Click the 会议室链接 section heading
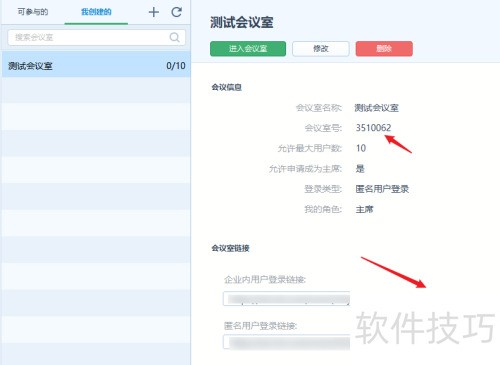Image resolution: width=500 pixels, height=365 pixels. [230, 248]
